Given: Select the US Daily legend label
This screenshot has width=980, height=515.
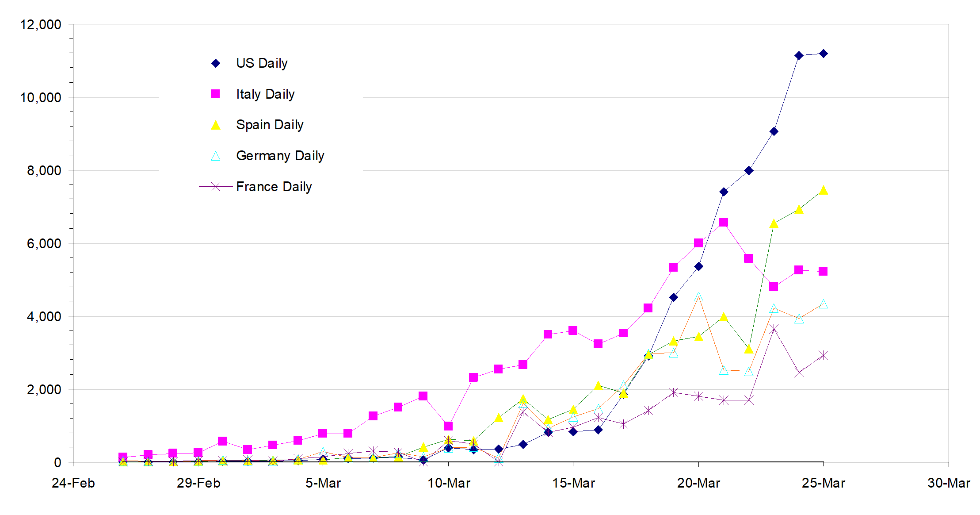Looking at the screenshot, I should tap(262, 63).
